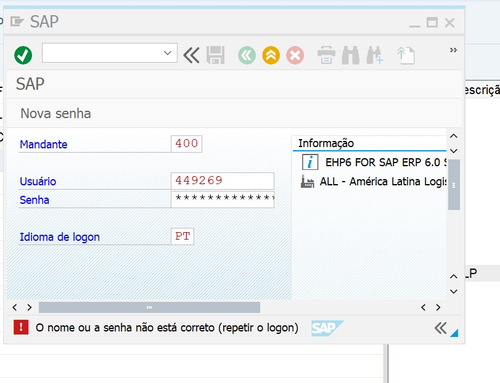This screenshot has height=383, width=500.
Task: Click the blue corner triangle in status bar
Action: [x=455, y=333]
